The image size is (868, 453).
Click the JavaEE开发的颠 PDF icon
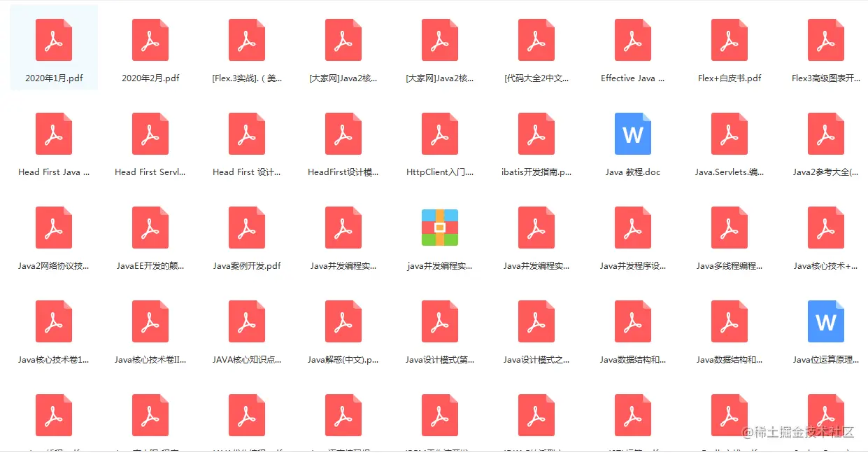point(150,228)
